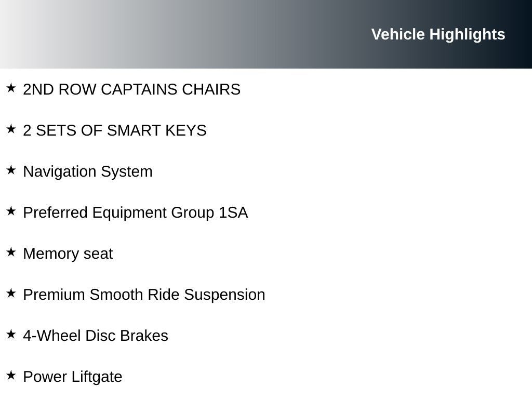Viewport: 532px width, 399px height.
Task: Click the word Vehicle in the header
Action: 398,34
